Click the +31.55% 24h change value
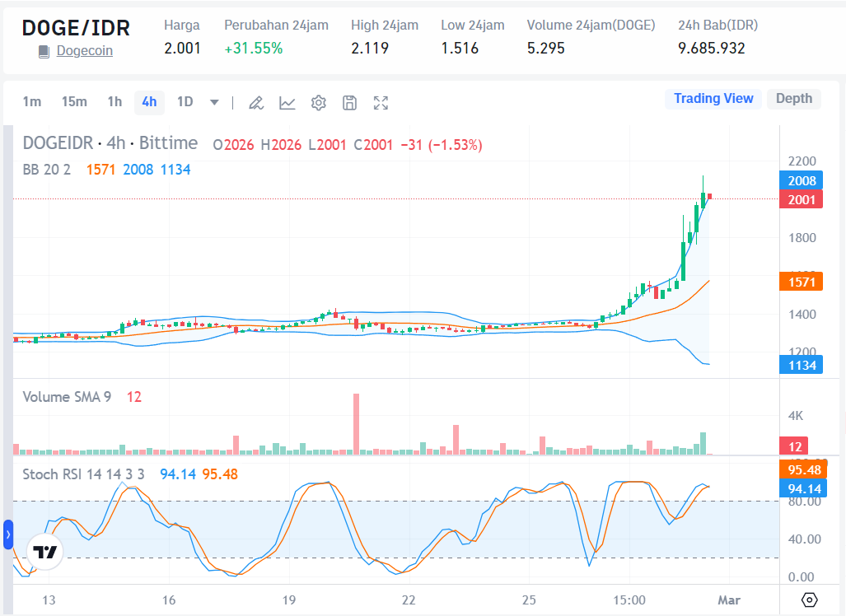 [254, 49]
